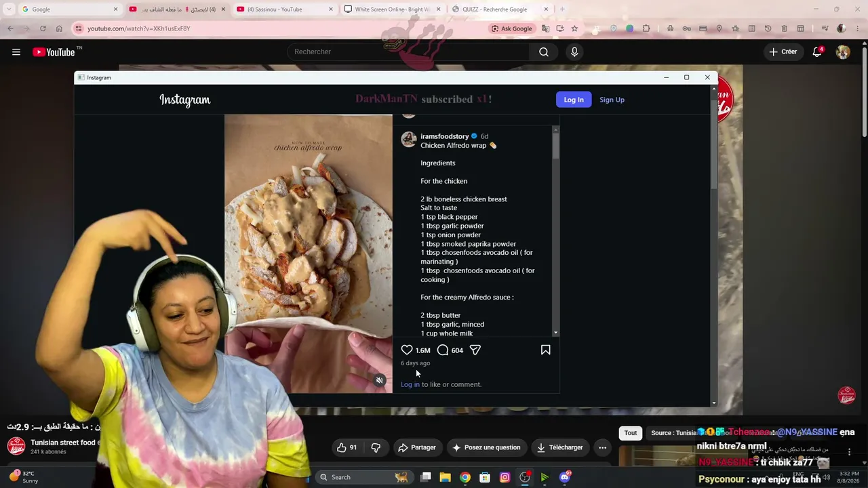The image size is (868, 488).
Task: Dislike the YouTube video
Action: click(376, 447)
